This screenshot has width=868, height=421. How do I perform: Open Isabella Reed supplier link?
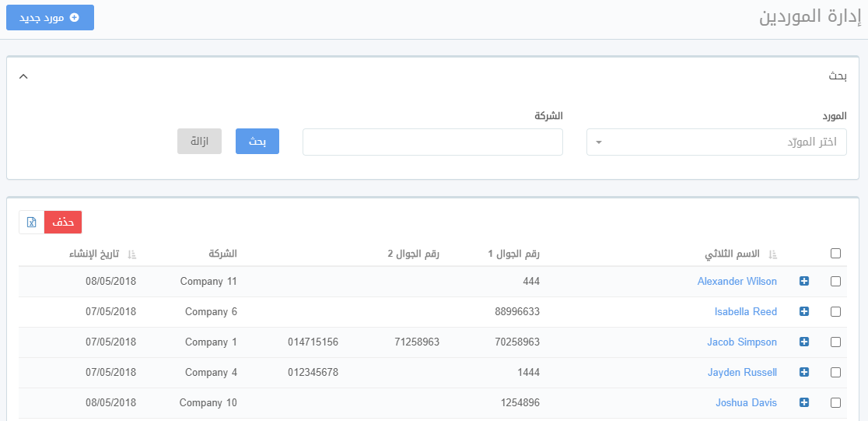click(x=745, y=312)
